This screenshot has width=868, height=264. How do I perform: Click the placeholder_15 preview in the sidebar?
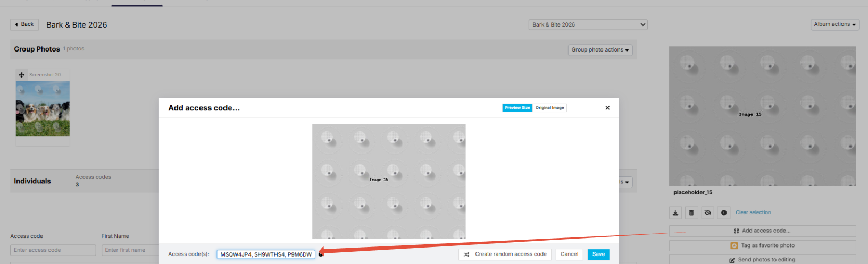[x=762, y=116]
